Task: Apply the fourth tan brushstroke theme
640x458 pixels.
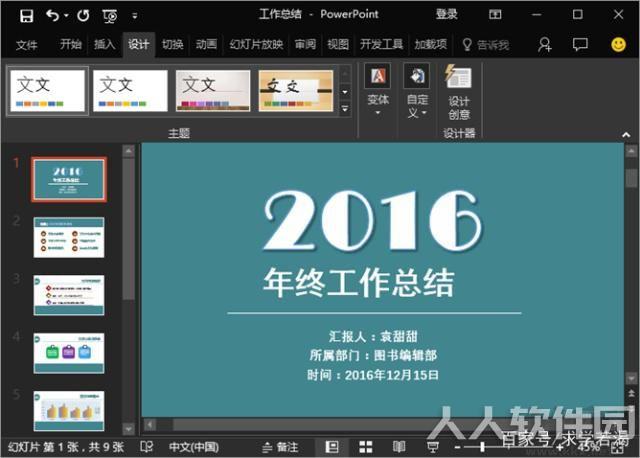Action: (x=296, y=91)
